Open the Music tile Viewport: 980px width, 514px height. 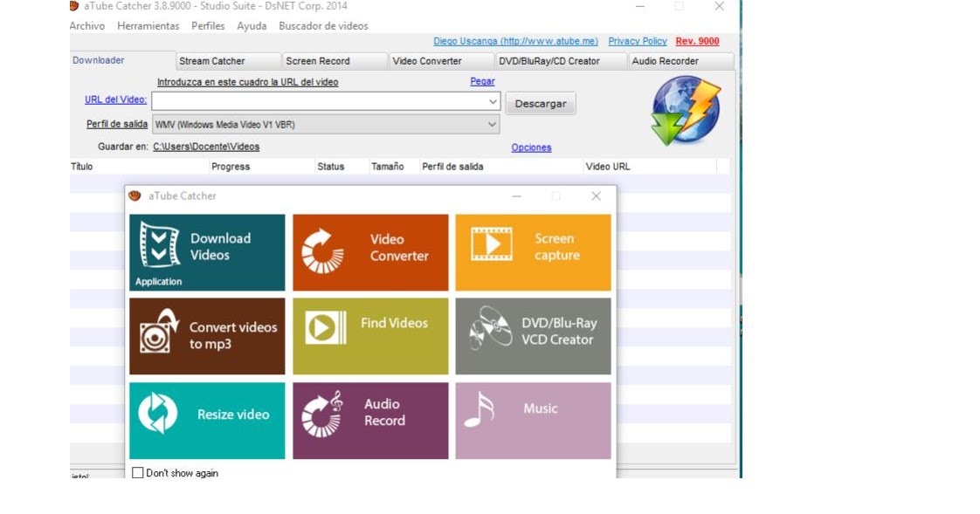point(533,421)
